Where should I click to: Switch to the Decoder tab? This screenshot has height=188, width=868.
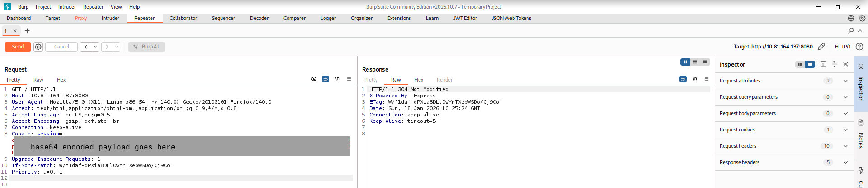(259, 19)
